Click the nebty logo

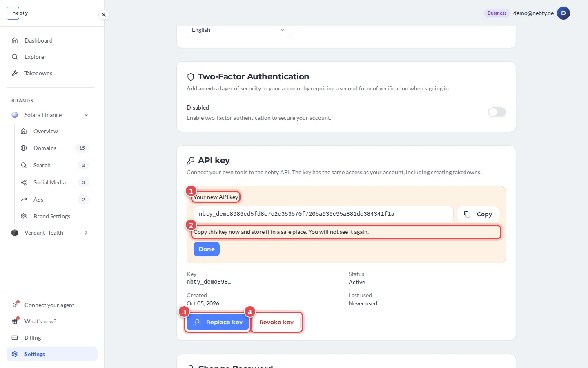click(18, 13)
